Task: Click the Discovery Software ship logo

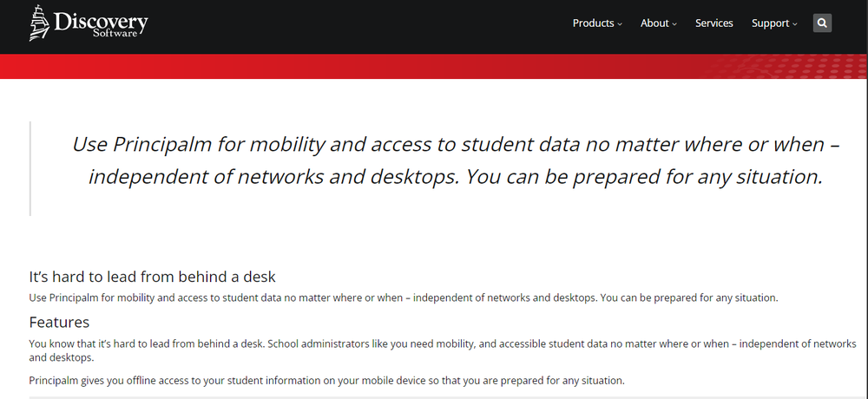Action: point(39,23)
